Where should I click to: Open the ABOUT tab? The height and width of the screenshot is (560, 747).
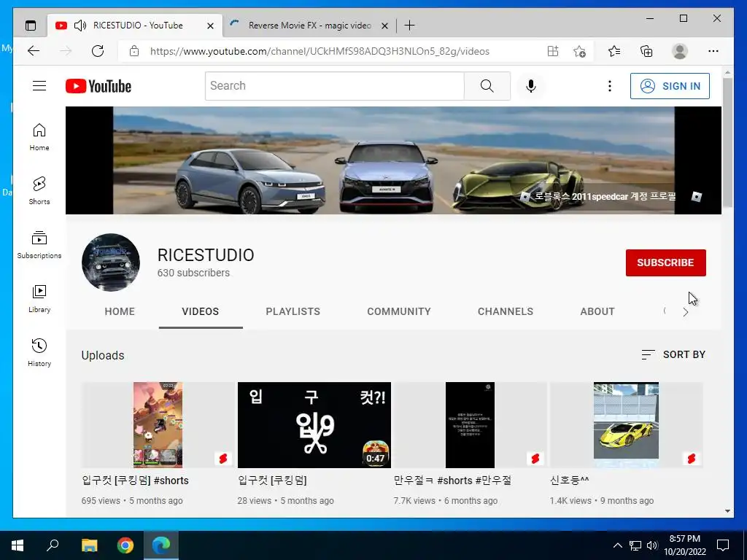[597, 311]
